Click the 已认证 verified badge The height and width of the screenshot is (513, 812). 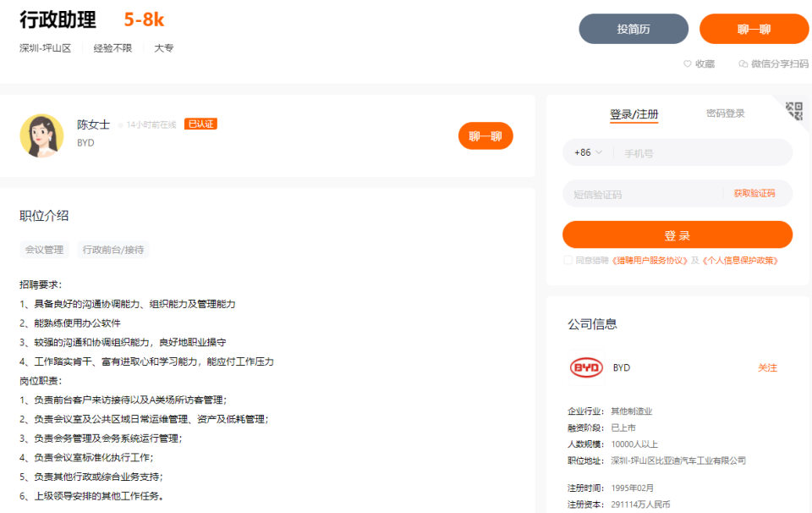200,124
